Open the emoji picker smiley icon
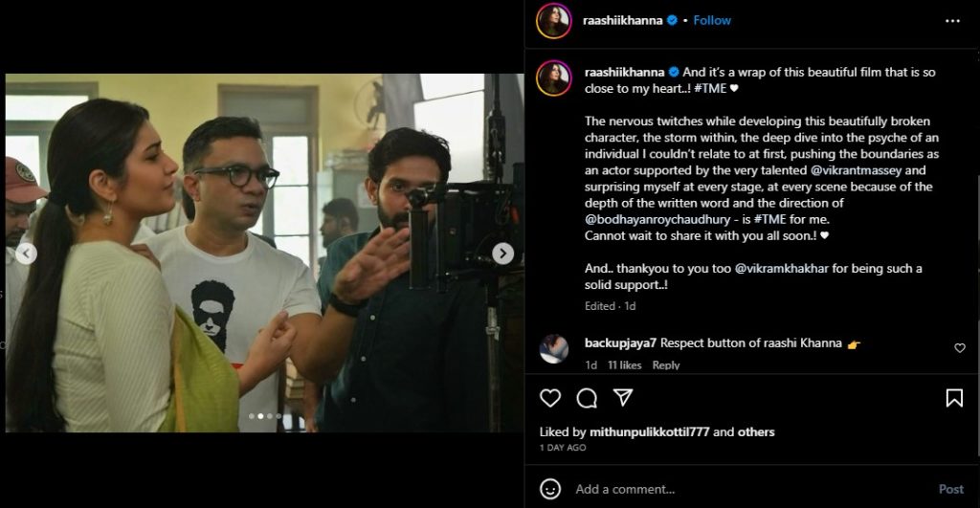 pyautogui.click(x=550, y=489)
